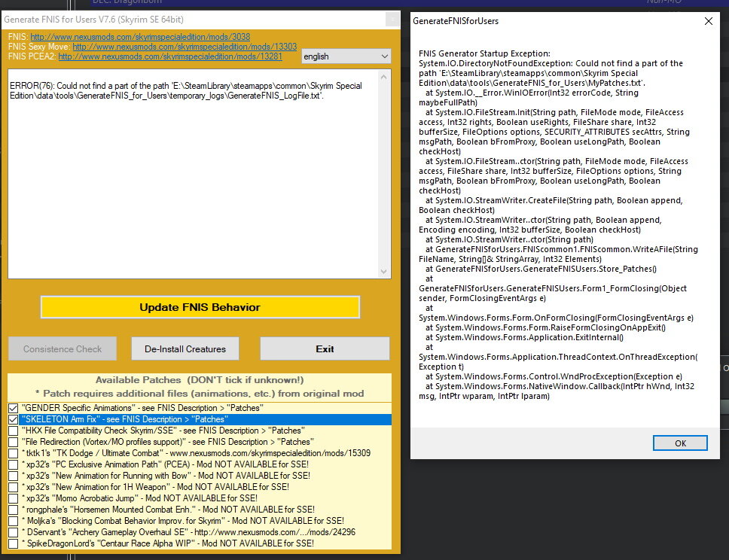The width and height of the screenshot is (729, 560).
Task: Select the highlighted SKELETON Arm Fix patch row text
Action: (x=125, y=419)
